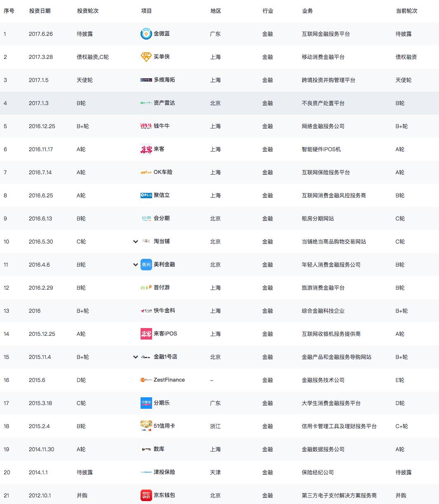Viewport: 439px width, 504px height.
Task: Click the 会分期 logo icon
Action: (146, 218)
